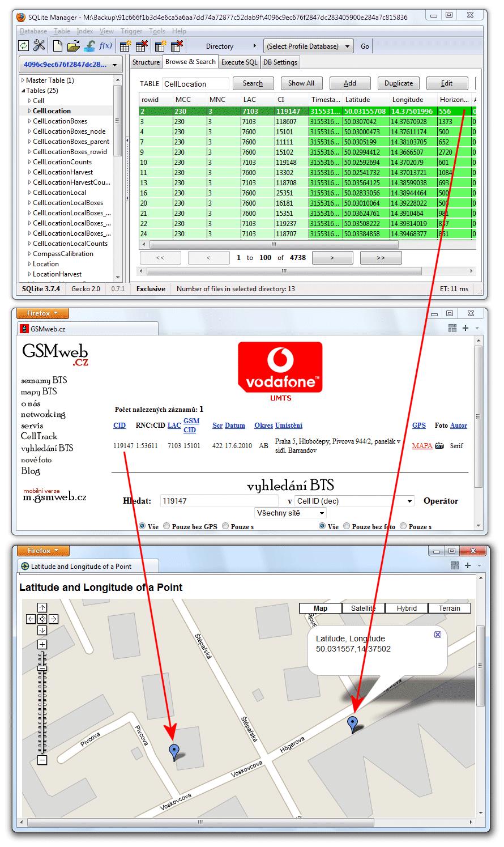This screenshot has width=504, height=847.
Task: Select the "Pouze bez foto" radio button
Action: (347, 526)
